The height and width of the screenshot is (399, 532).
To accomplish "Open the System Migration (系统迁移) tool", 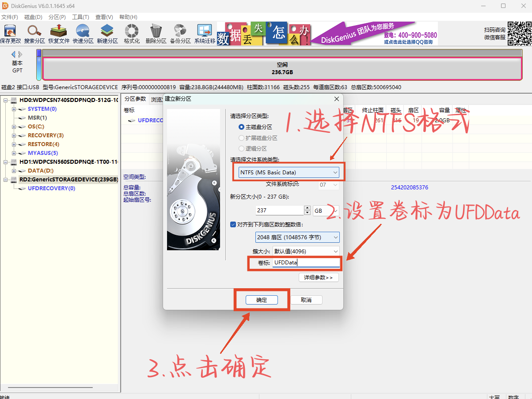I will [205, 34].
